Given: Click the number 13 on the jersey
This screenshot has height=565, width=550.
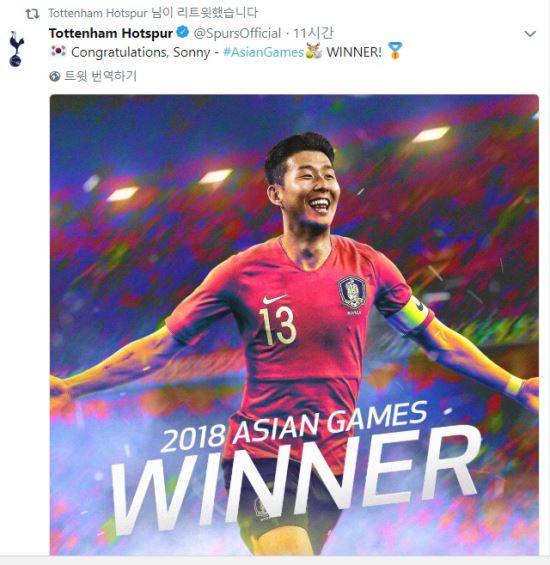Looking at the screenshot, I should point(277,325).
